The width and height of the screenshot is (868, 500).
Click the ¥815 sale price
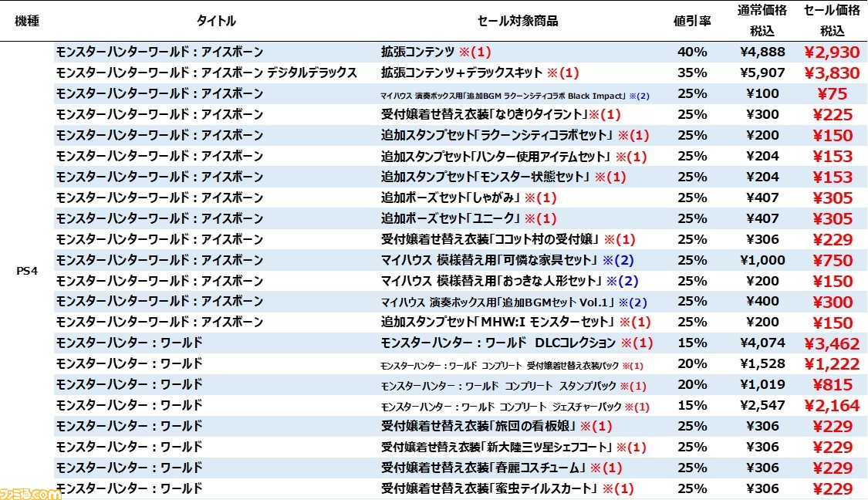(x=832, y=385)
